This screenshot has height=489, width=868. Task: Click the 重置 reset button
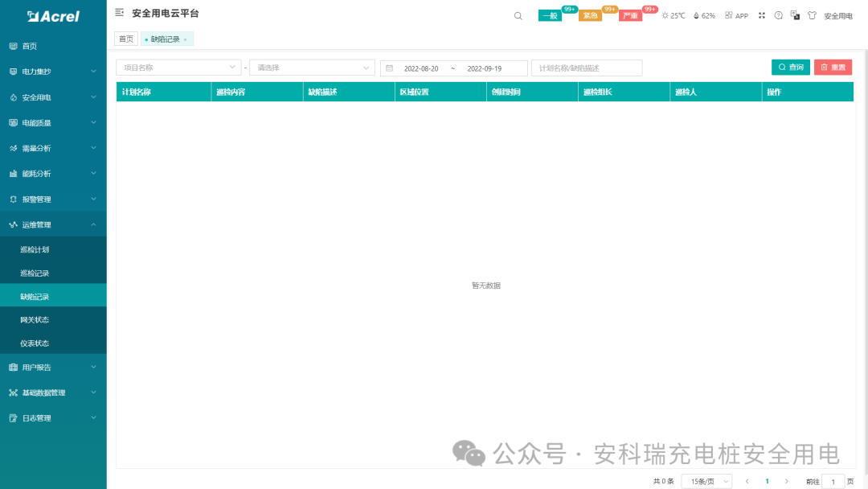(833, 67)
